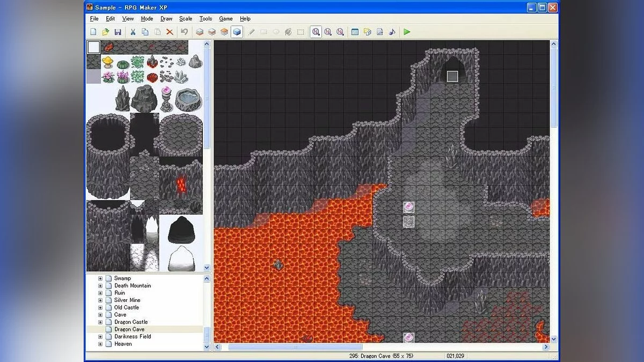Open the Draw menu
The height and width of the screenshot is (362, 644).
tap(166, 19)
